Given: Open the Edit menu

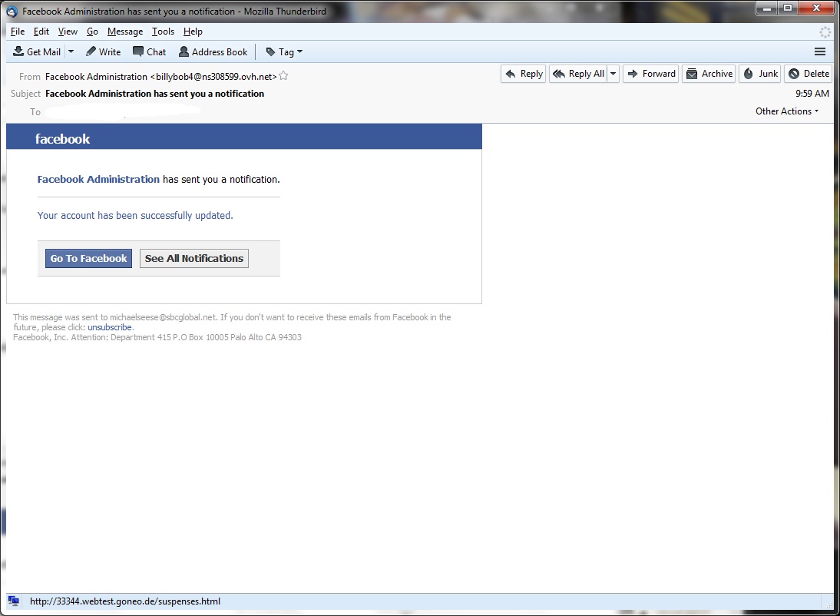Looking at the screenshot, I should click(x=41, y=31).
